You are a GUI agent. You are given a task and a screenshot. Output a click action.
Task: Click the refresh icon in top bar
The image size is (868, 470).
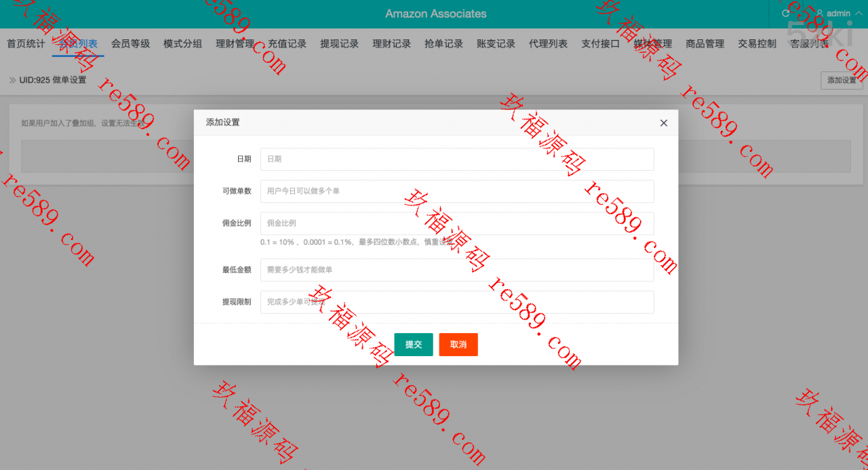point(786,14)
